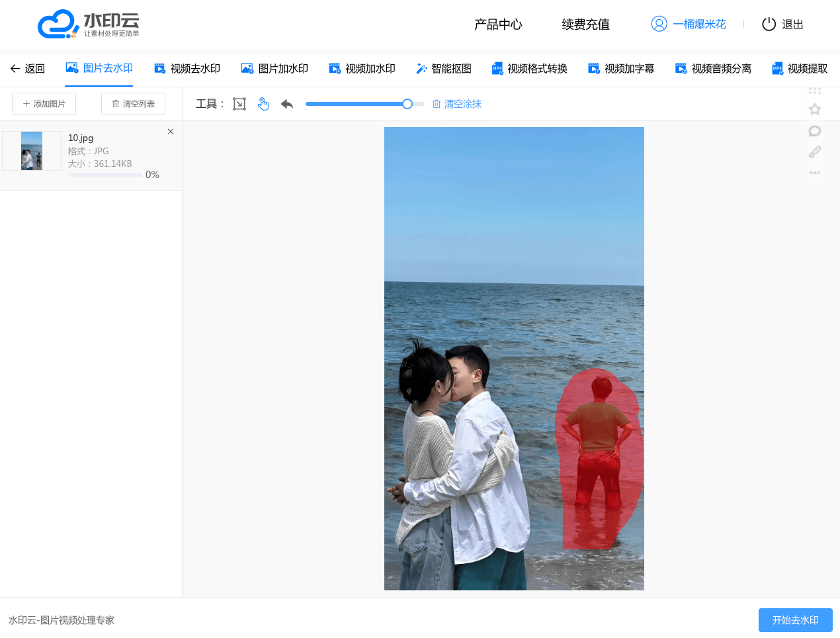Click the undo arrow icon
This screenshot has height=638, width=840.
[x=287, y=104]
